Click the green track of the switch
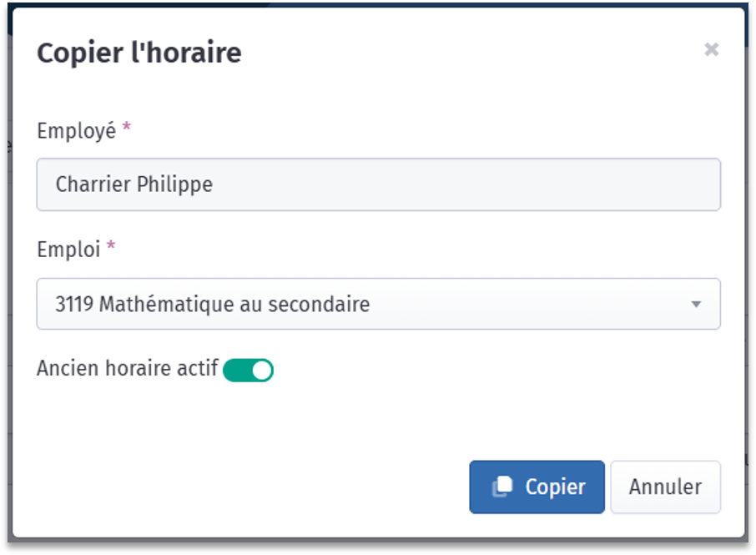This screenshot has width=756, height=555. pos(236,371)
